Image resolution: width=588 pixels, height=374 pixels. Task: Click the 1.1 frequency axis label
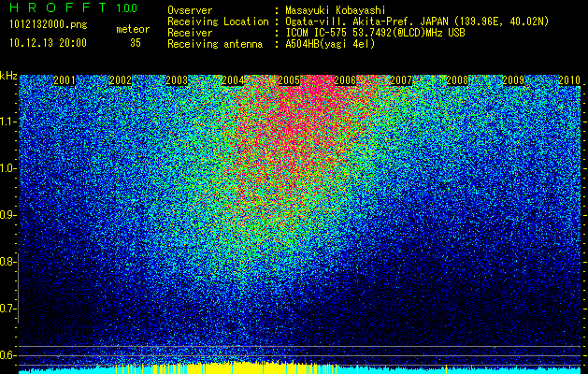click(x=7, y=122)
